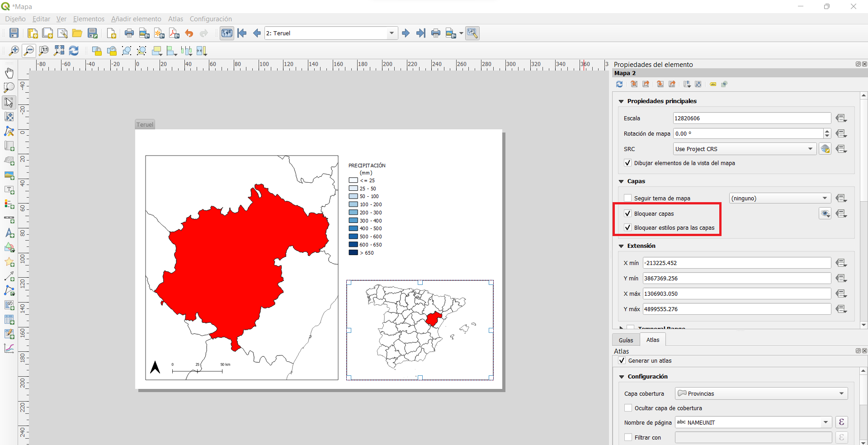Adjust the Rotación de mapa spinner
This screenshot has width=868, height=445.
point(827,133)
